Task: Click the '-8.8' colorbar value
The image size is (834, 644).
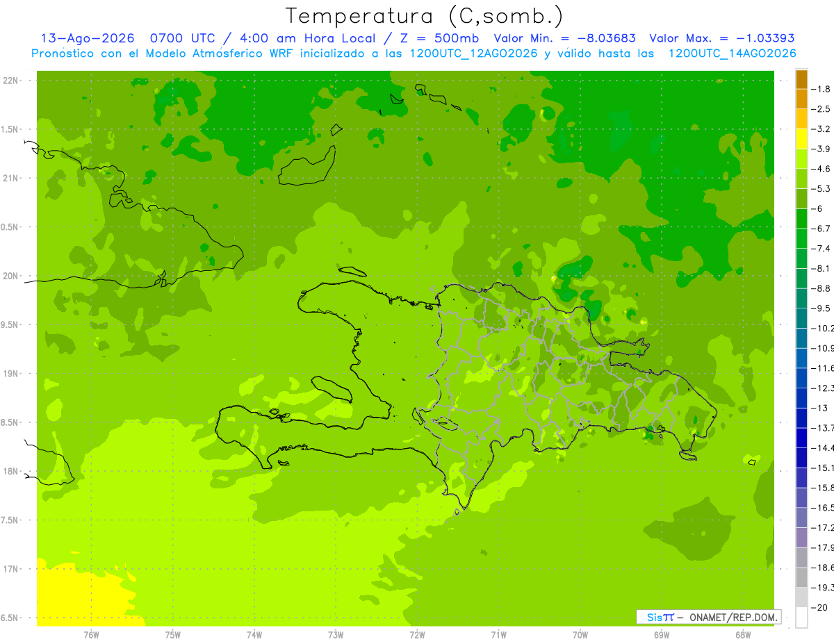Action: pos(821,288)
